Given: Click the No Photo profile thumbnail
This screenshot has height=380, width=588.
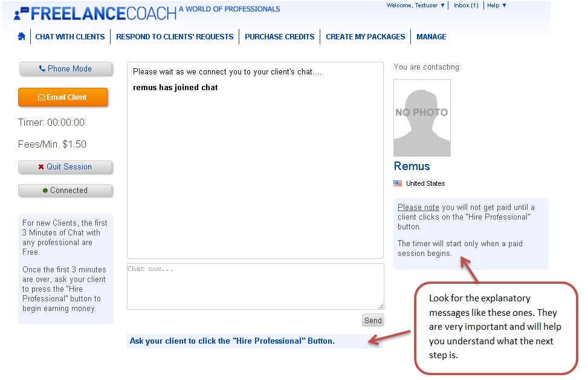Looking at the screenshot, I should click(422, 118).
